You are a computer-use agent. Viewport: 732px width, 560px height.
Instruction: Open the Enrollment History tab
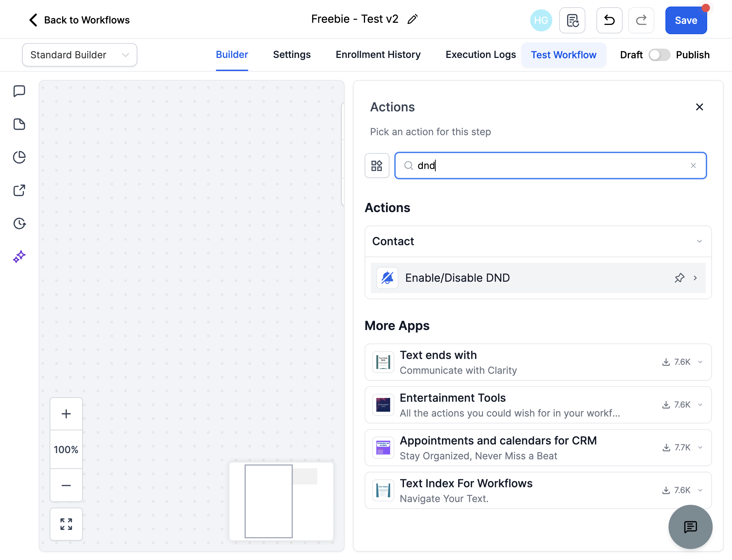pos(378,55)
